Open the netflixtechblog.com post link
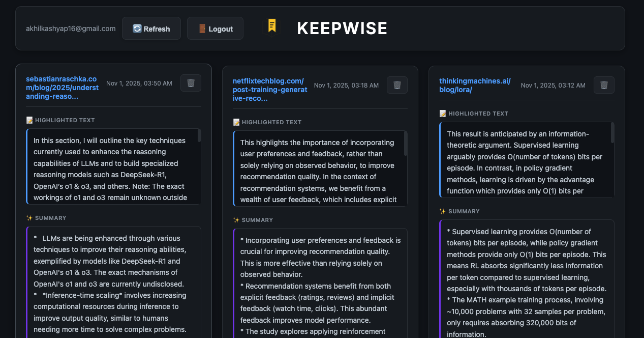Image resolution: width=644 pixels, height=338 pixels. tap(270, 90)
